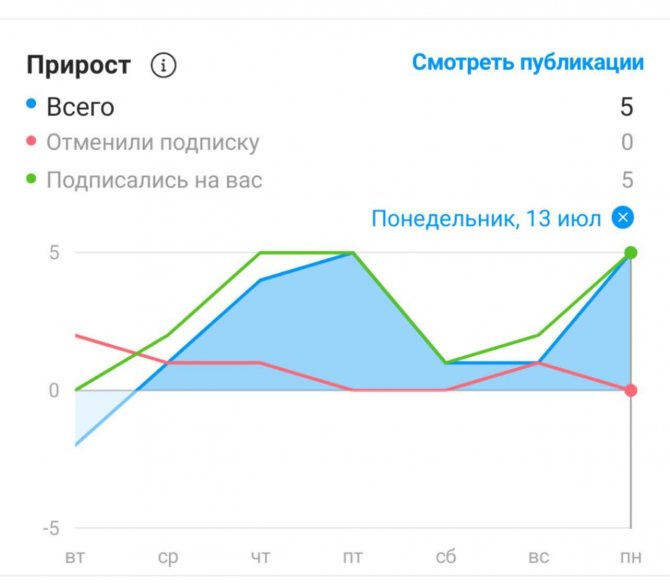
Task: Click the Прирост section heading
Action: pos(79,65)
